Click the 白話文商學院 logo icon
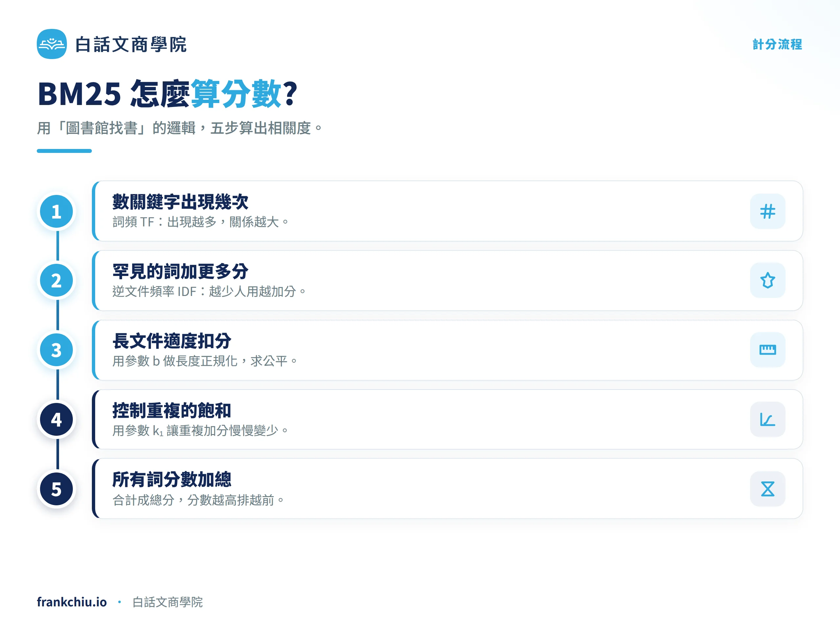The height and width of the screenshot is (630, 840). pos(52,44)
